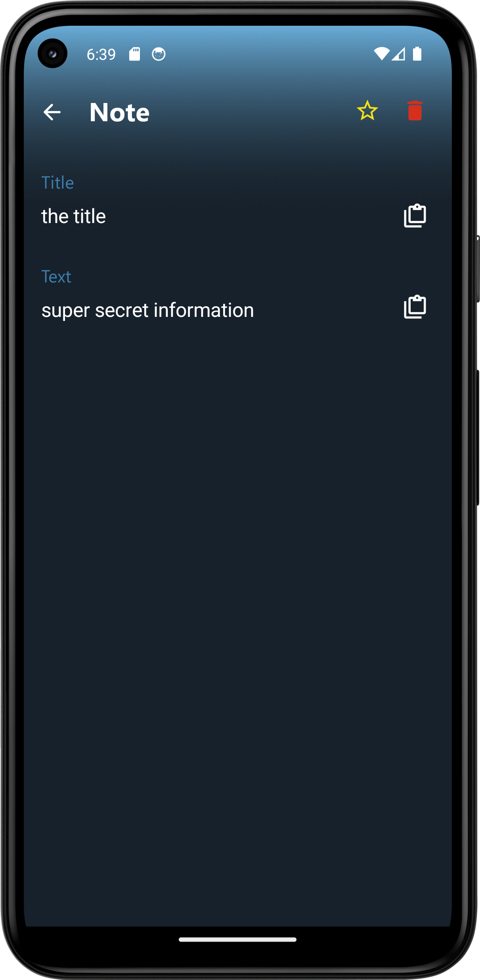Tap the front camera cutout
480x980 pixels.
[x=52, y=53]
